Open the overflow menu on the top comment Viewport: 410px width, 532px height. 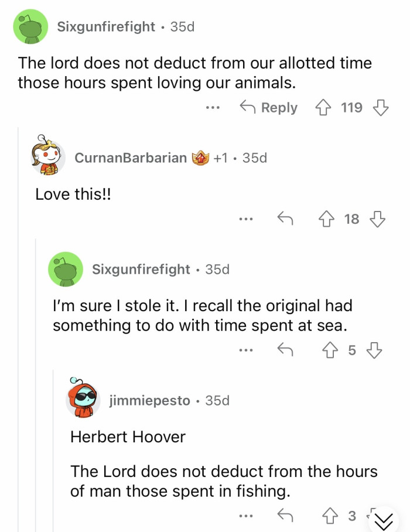[213, 107]
